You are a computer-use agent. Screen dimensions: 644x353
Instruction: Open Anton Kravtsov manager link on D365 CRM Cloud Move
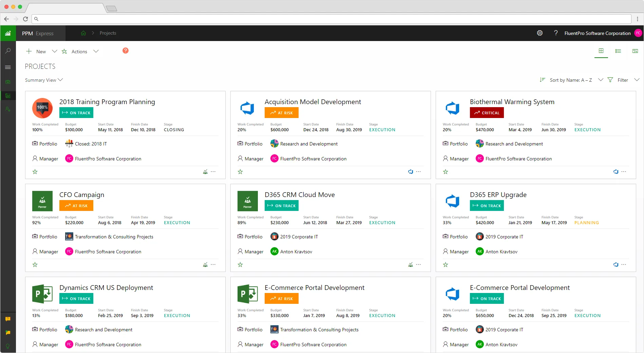pos(296,251)
